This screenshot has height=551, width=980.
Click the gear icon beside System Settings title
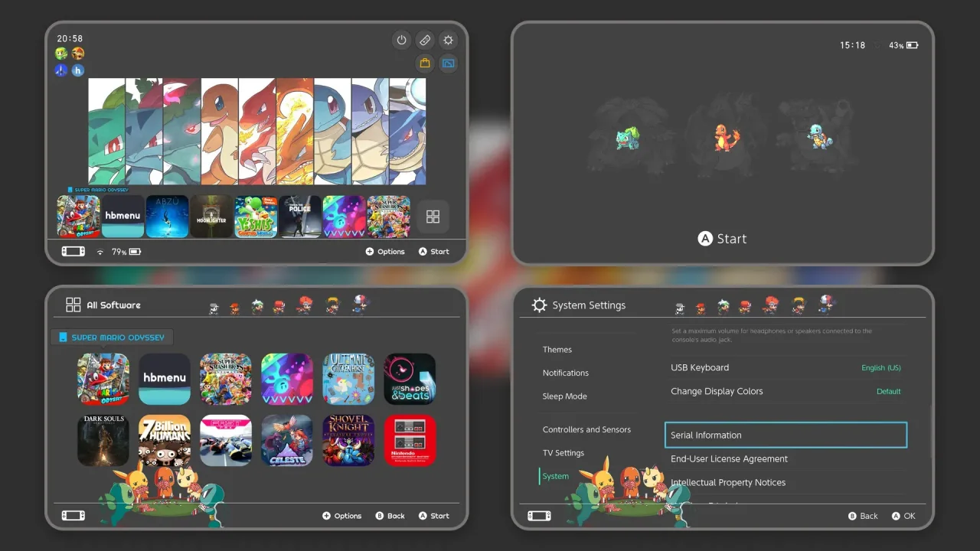point(539,305)
